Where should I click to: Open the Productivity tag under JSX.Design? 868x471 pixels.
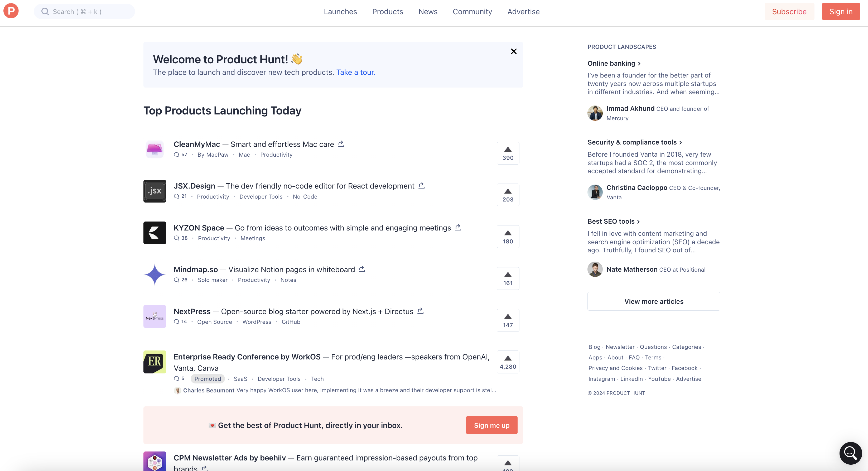tap(213, 196)
